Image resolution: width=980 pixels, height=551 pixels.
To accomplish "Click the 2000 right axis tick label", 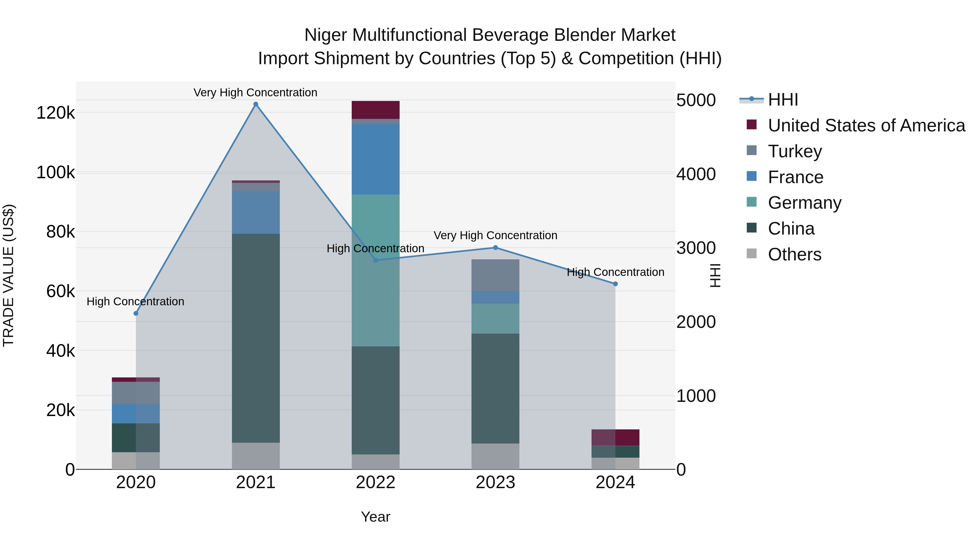I will pos(696,322).
